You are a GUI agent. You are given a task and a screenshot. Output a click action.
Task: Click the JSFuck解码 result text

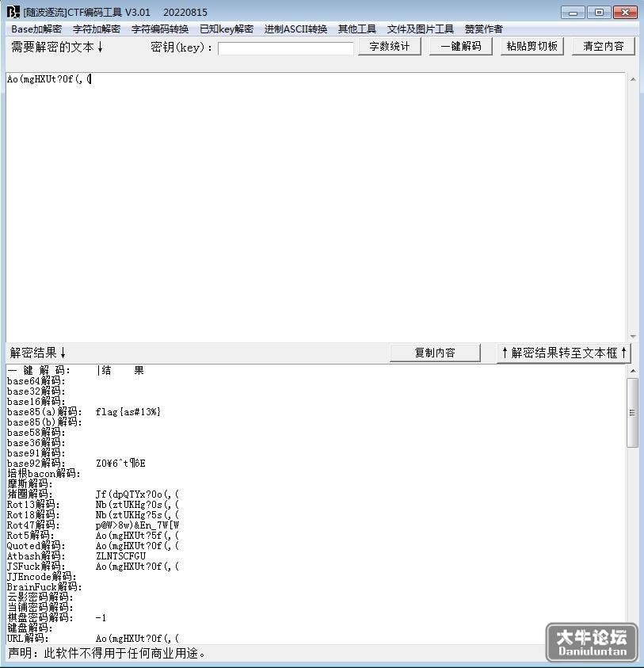[138, 567]
